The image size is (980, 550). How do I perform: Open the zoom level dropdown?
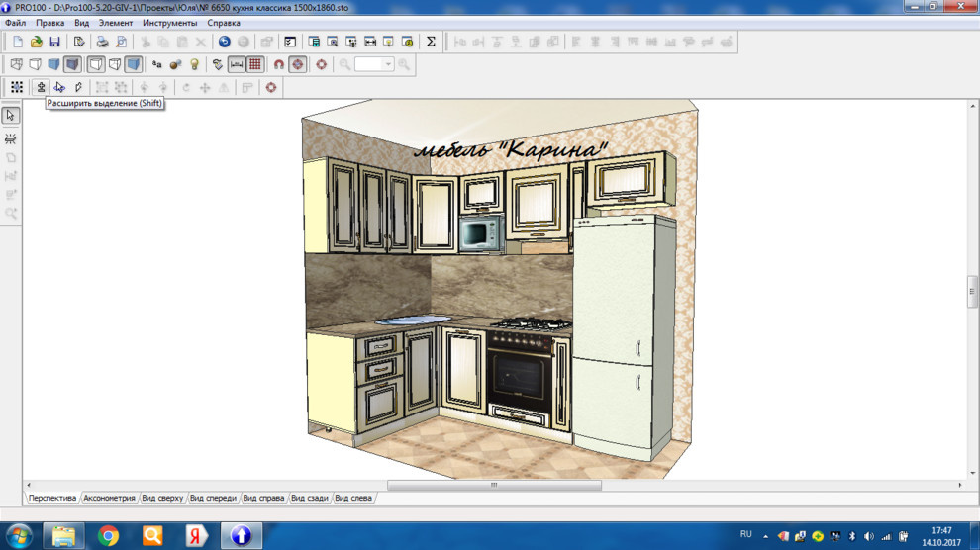(x=388, y=64)
